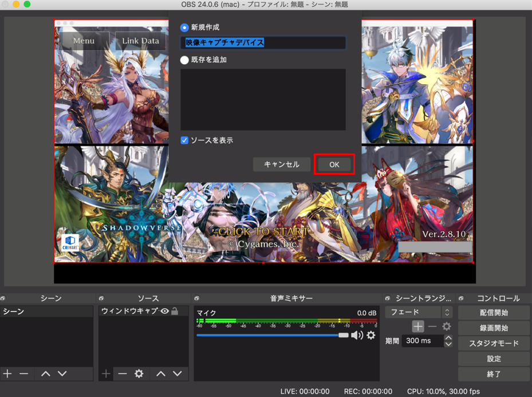
Task: Move source up in the list
Action: pyautogui.click(x=161, y=374)
